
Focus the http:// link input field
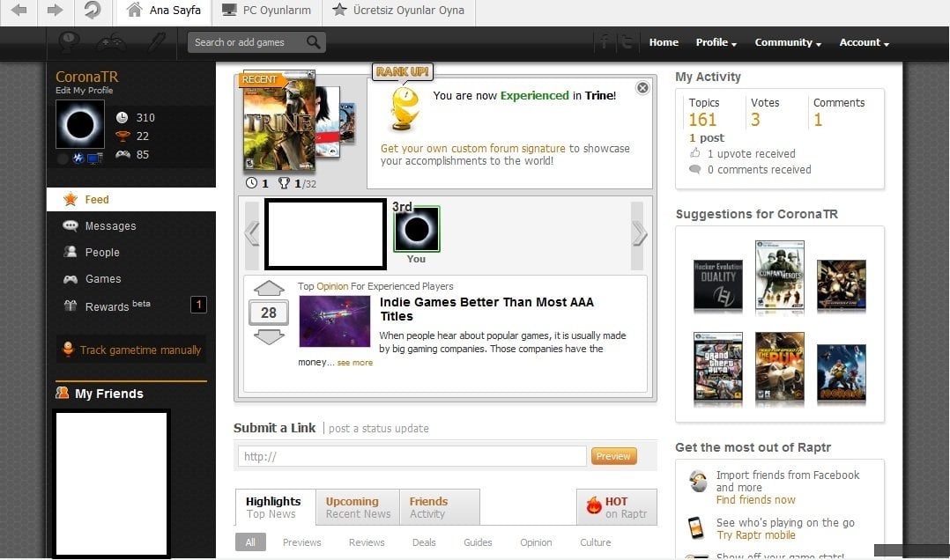[x=412, y=456]
